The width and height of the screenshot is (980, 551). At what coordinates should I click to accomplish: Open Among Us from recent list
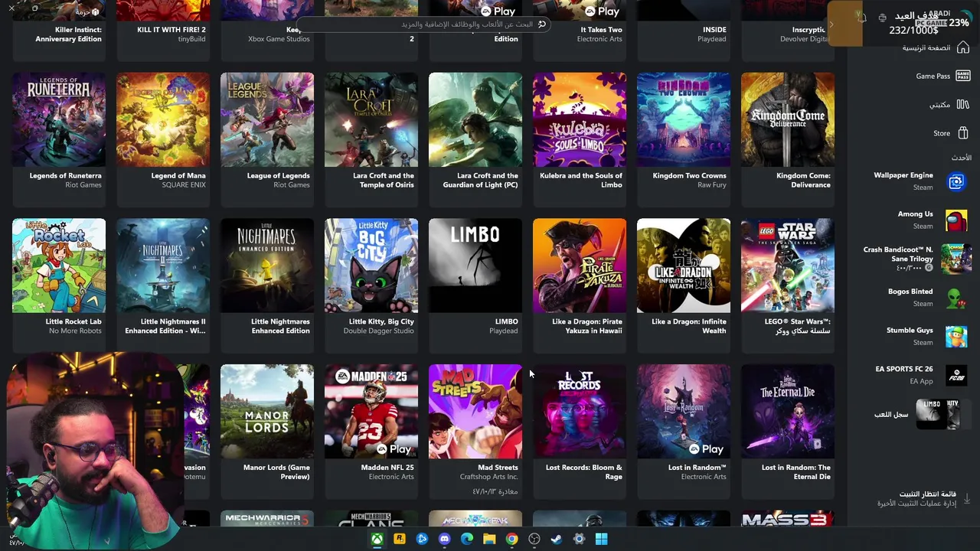click(932, 220)
